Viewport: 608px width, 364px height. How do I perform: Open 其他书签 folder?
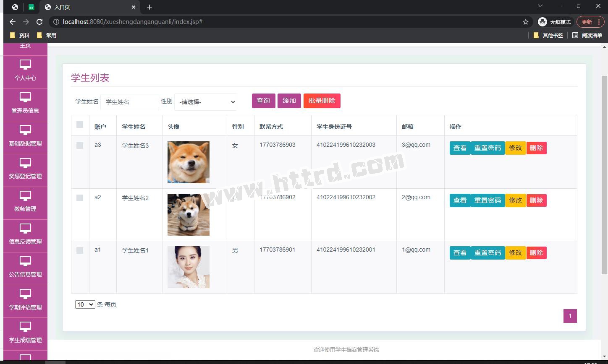coord(548,35)
